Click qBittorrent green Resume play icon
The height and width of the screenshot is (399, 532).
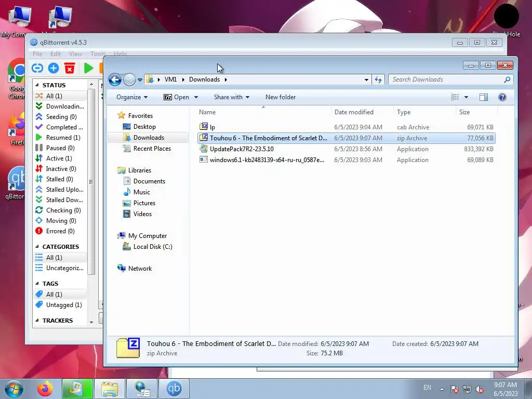coord(88,68)
